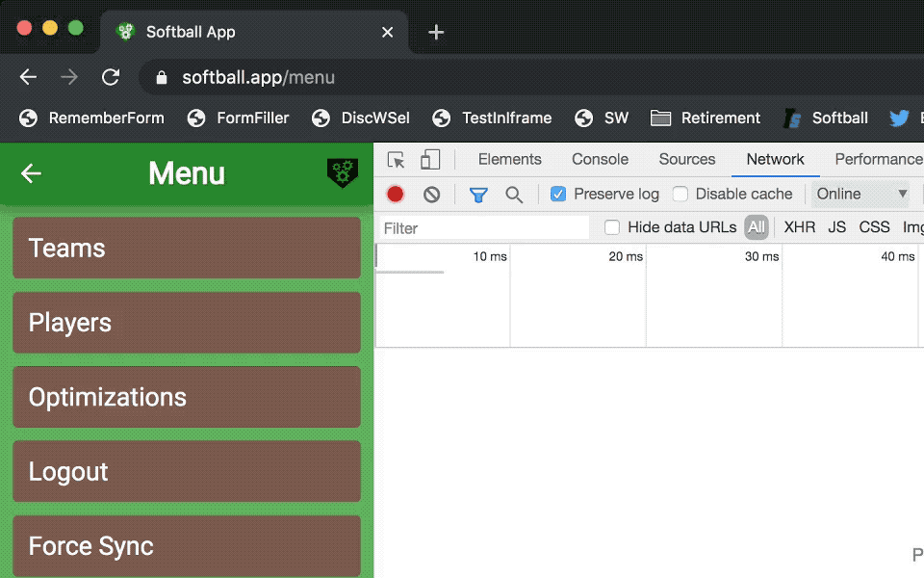The height and width of the screenshot is (578, 924).
Task: Filter requests by JS
Action: coord(836,227)
